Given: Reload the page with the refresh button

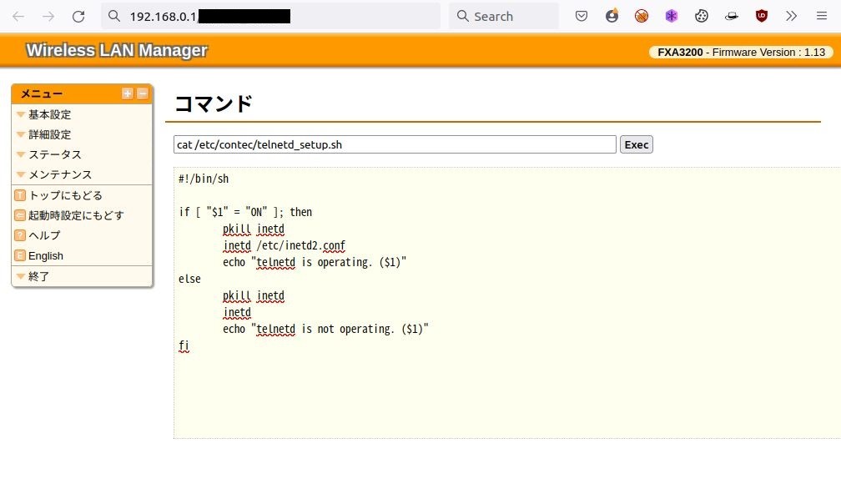Looking at the screenshot, I should (x=78, y=16).
